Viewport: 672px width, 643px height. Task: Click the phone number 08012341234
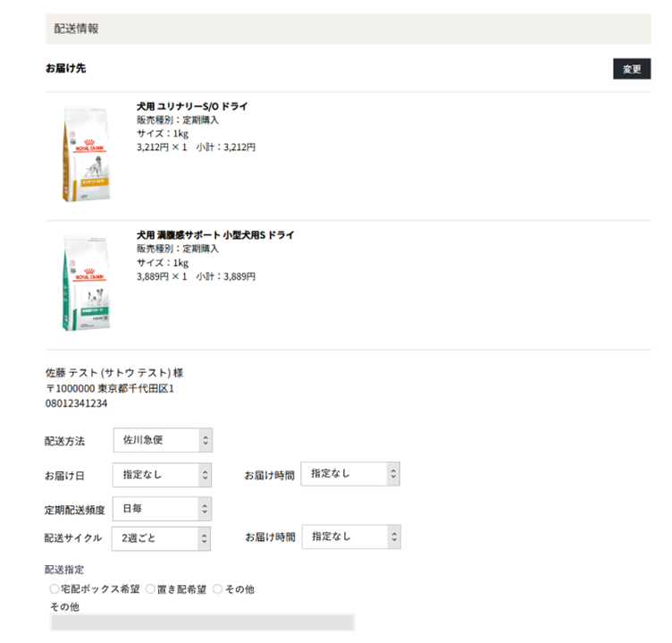coord(77,403)
